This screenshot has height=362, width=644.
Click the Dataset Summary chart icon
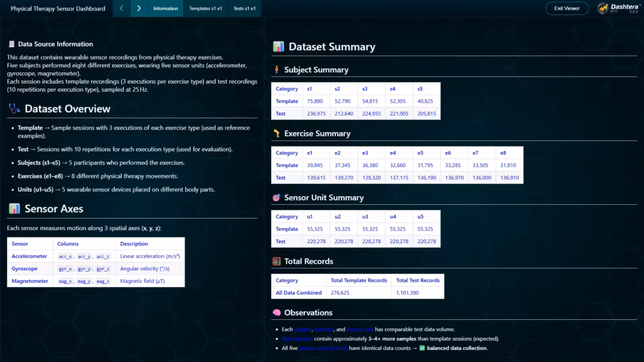pos(279,47)
